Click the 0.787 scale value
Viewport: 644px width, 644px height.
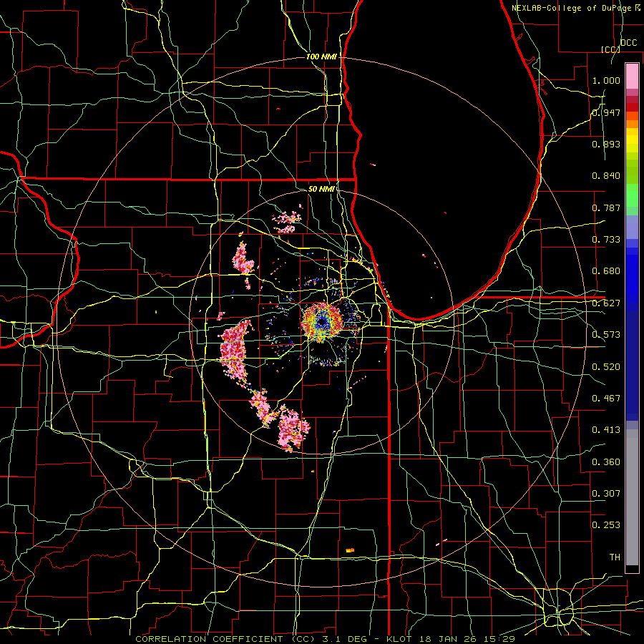tap(606, 208)
